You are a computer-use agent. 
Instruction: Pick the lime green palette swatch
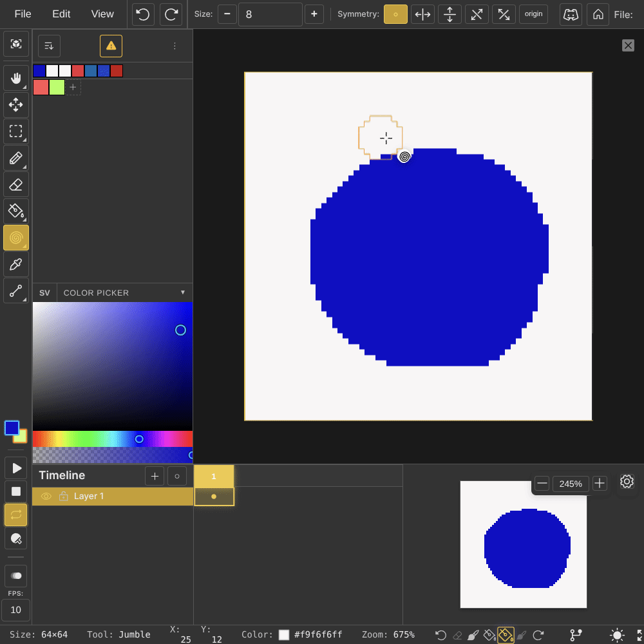(57, 87)
